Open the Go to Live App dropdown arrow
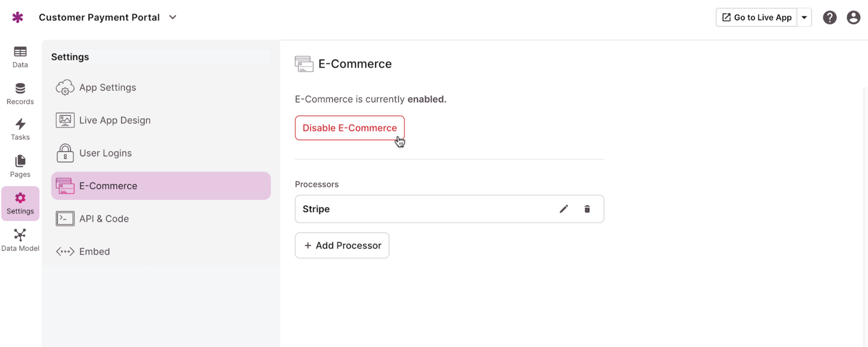The width and height of the screenshot is (868, 347). point(804,17)
